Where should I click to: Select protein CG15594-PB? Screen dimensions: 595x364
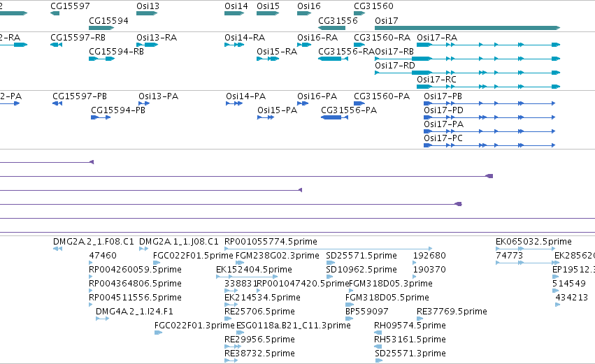(x=118, y=110)
